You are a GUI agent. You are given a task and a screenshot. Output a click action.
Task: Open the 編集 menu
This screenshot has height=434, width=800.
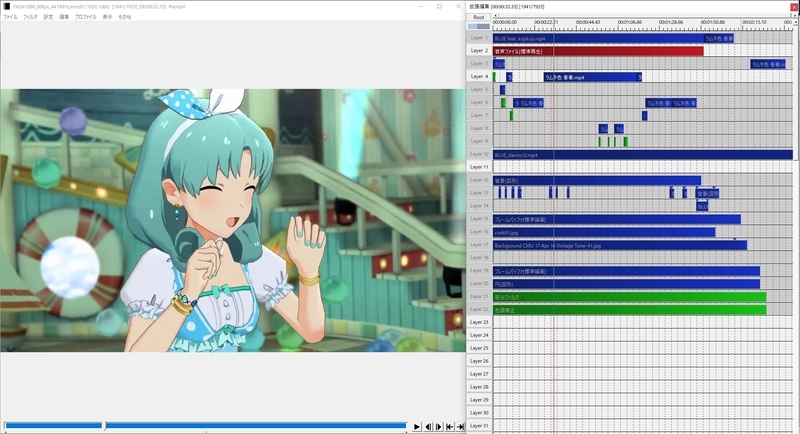pyautogui.click(x=64, y=17)
